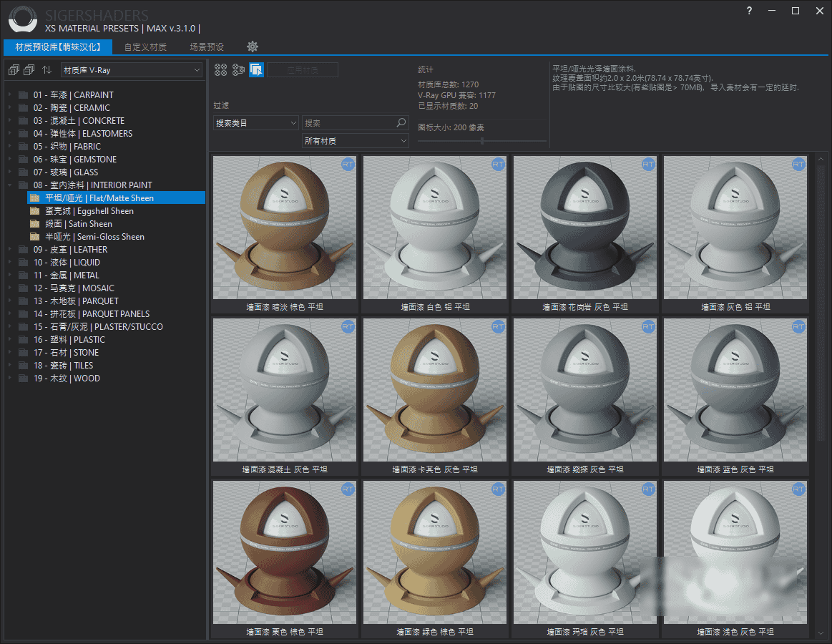
Task: Expand the 01 - 车漆 CARPAINT folder arrow
Action: coord(10,94)
